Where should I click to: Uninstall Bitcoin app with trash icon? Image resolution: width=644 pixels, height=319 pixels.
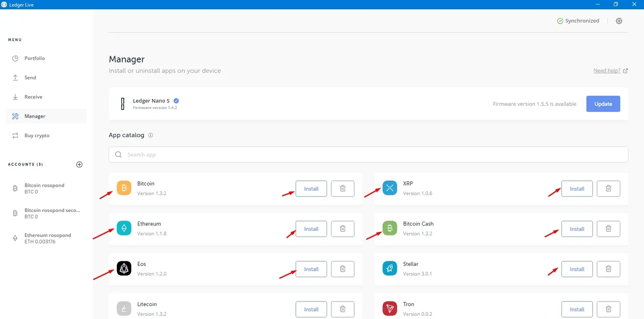coord(343,188)
